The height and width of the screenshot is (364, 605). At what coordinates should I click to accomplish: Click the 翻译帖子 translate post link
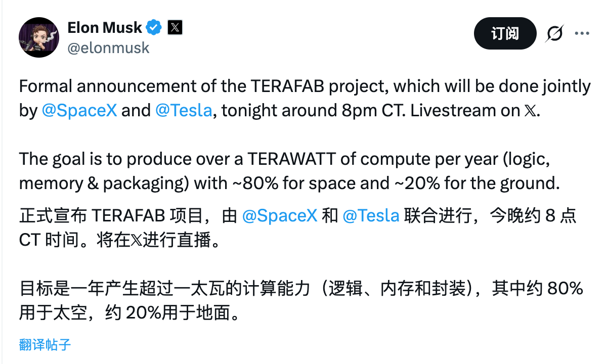(x=45, y=345)
